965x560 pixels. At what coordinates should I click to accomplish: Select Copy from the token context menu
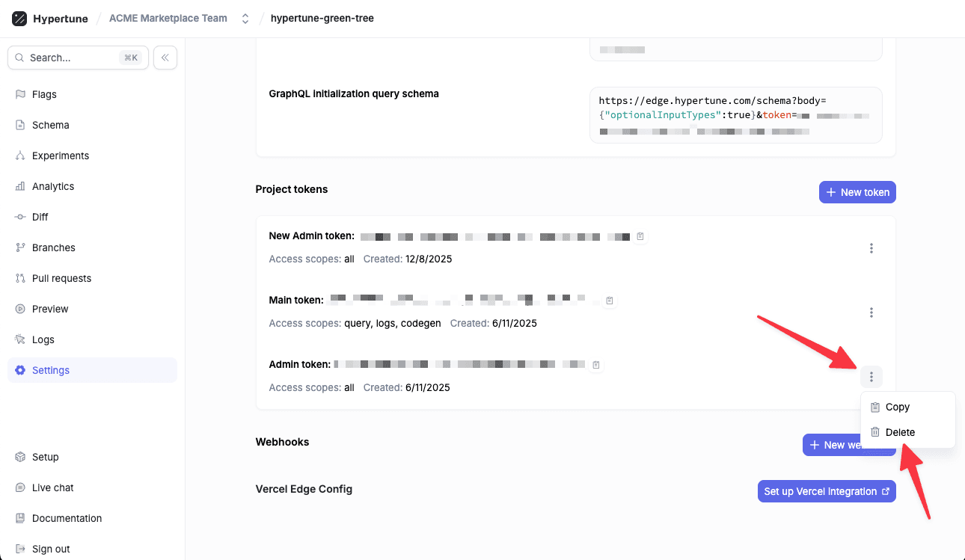point(897,407)
